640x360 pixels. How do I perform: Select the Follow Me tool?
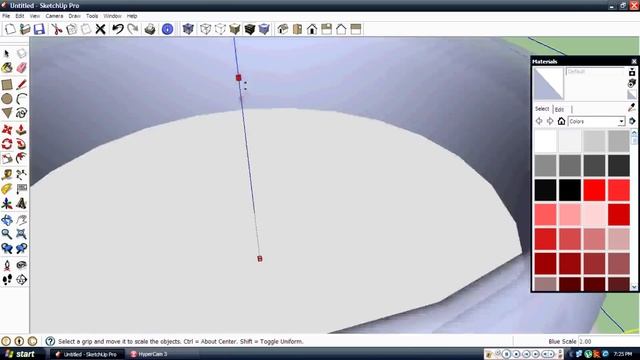[22, 144]
